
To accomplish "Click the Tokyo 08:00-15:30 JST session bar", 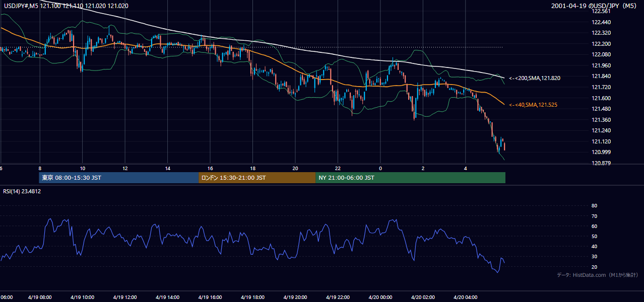I will pos(119,178).
